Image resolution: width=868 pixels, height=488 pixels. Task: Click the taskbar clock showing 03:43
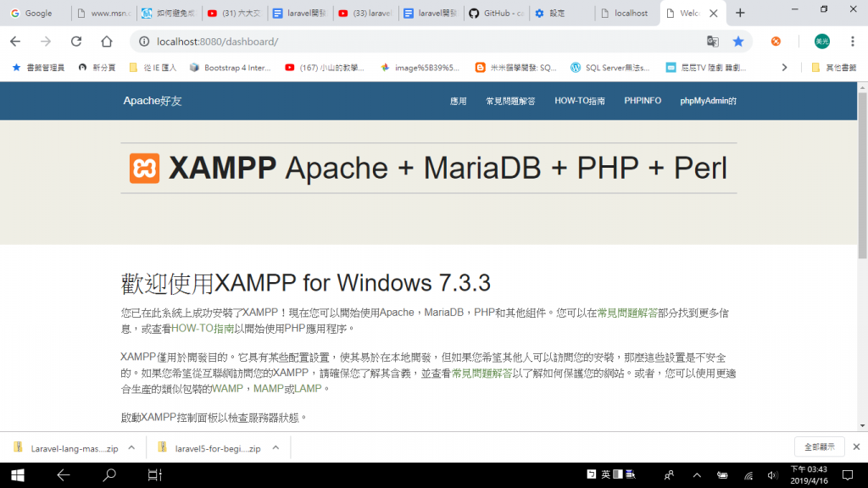(809, 475)
